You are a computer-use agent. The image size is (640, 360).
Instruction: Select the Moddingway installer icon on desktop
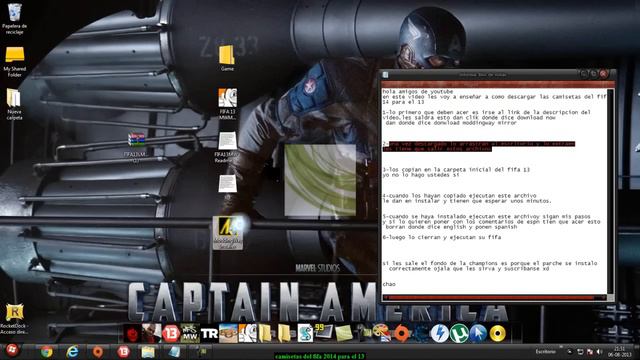pos(228,232)
